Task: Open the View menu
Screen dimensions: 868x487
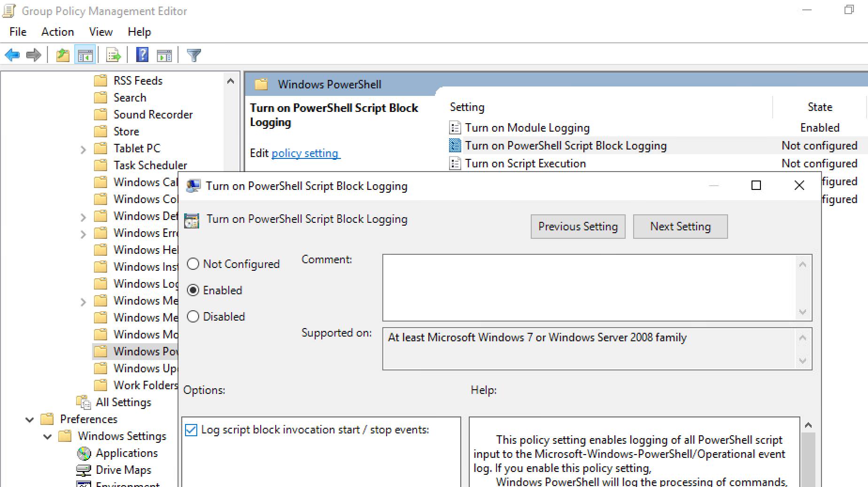Action: click(x=100, y=31)
